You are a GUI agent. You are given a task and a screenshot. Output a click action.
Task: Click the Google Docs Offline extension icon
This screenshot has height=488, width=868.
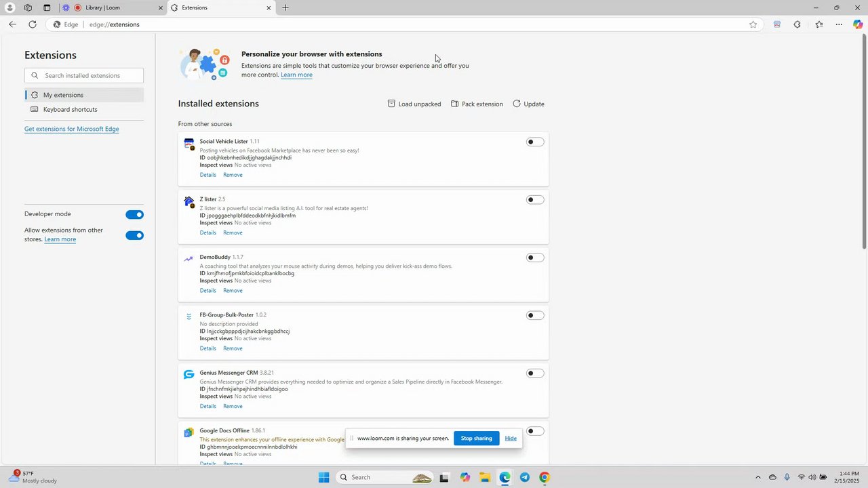coord(189,432)
